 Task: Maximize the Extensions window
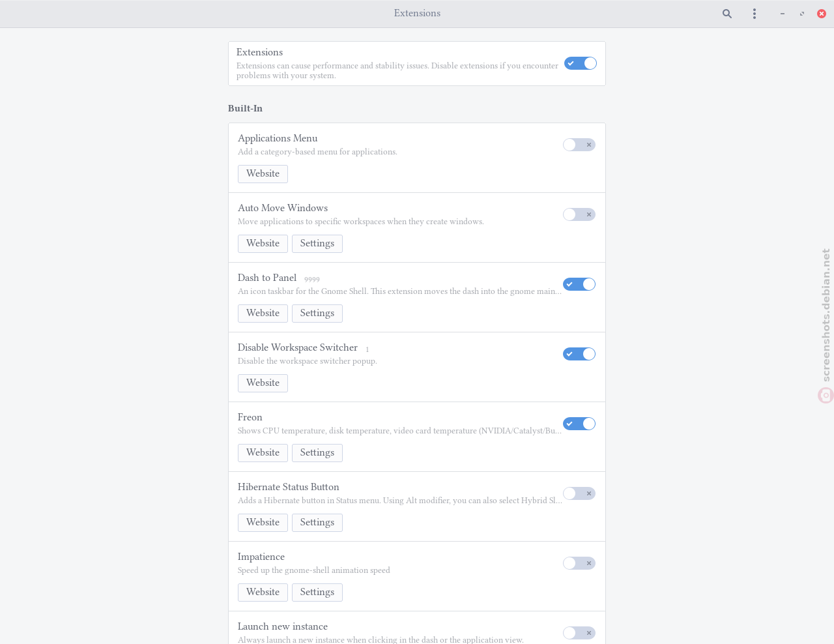(x=802, y=14)
